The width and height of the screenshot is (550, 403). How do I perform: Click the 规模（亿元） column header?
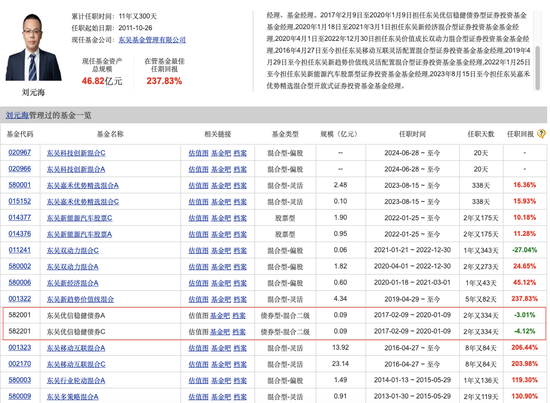[339, 134]
